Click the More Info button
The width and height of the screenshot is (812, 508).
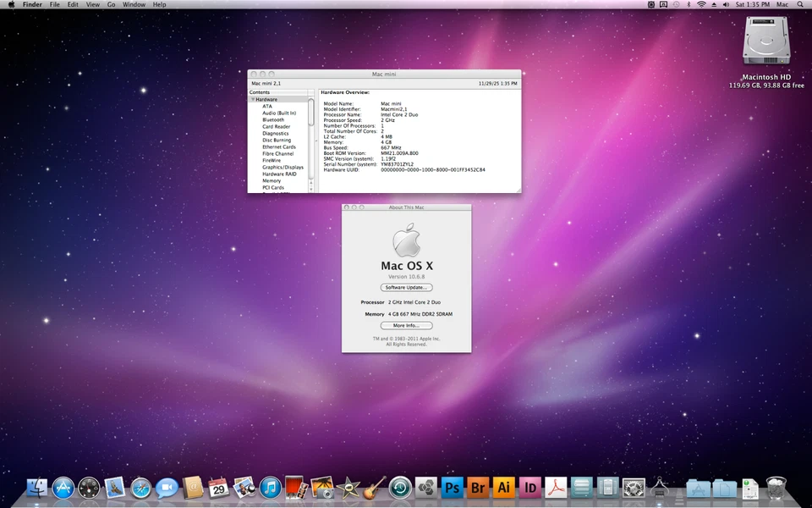pos(406,325)
